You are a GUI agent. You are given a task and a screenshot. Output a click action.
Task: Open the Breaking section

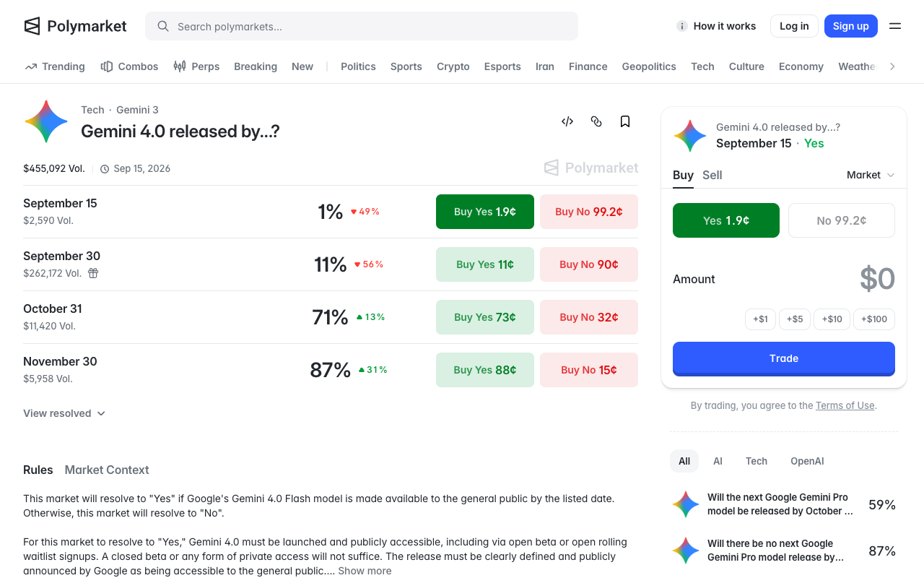(x=256, y=66)
